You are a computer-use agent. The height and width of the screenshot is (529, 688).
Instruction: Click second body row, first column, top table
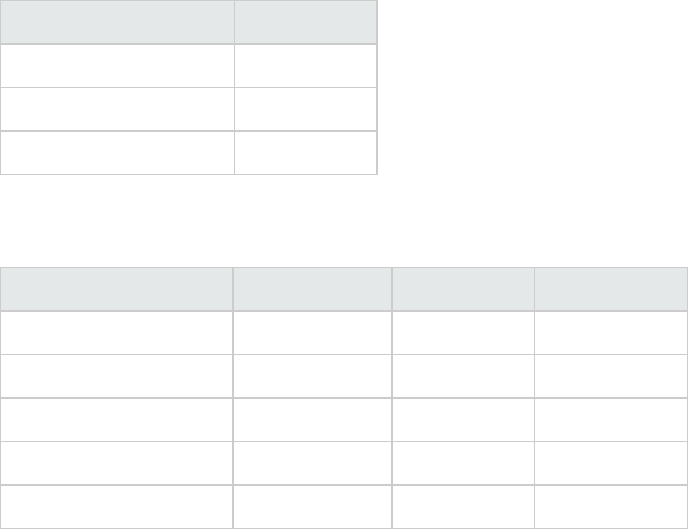click(117, 109)
